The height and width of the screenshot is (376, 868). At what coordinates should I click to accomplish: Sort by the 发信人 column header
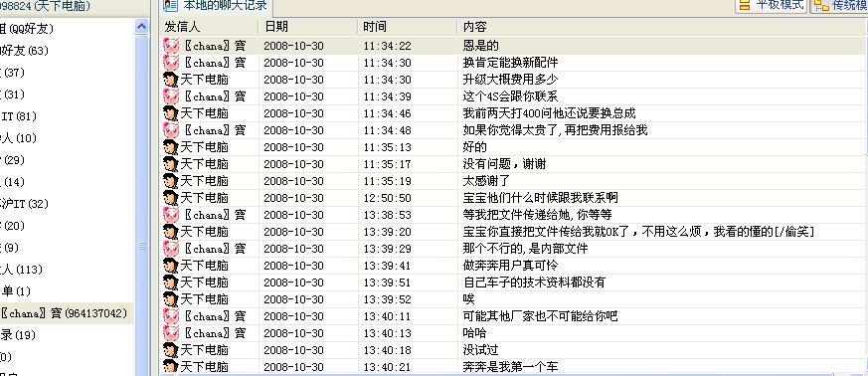click(x=209, y=27)
